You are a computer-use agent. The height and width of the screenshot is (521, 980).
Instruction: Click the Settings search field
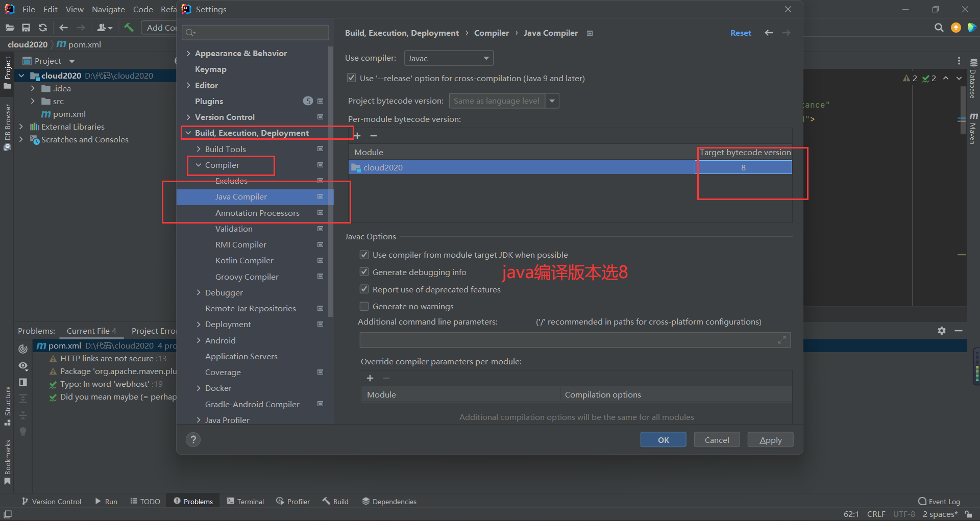(255, 33)
